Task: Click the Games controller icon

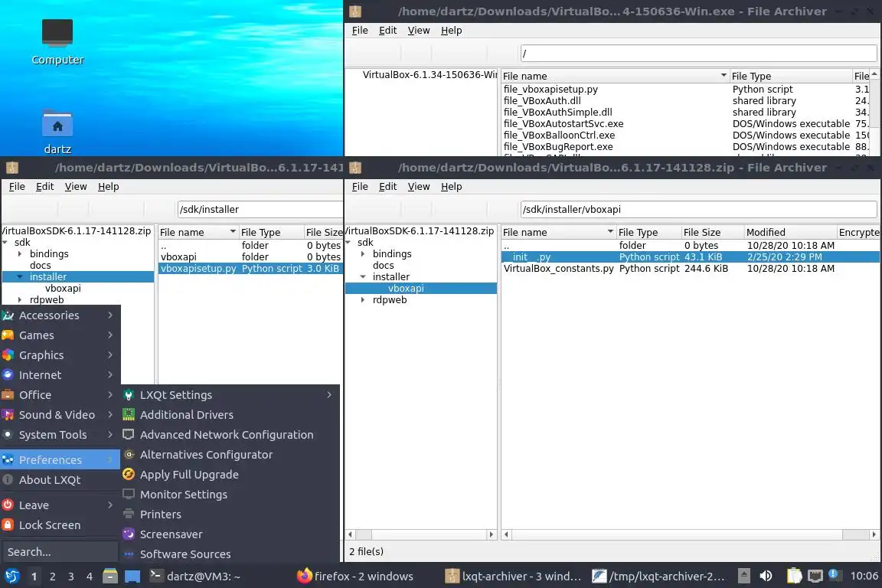Action: tap(8, 335)
